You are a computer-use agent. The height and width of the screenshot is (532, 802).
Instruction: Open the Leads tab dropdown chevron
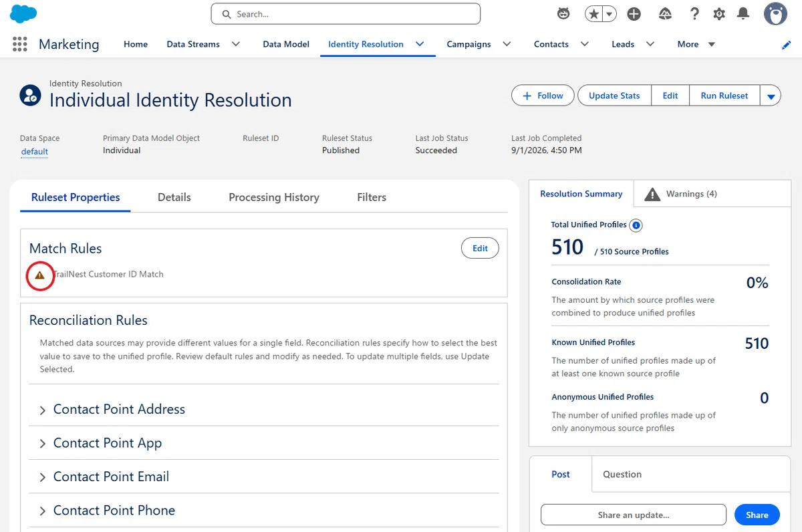pos(650,44)
